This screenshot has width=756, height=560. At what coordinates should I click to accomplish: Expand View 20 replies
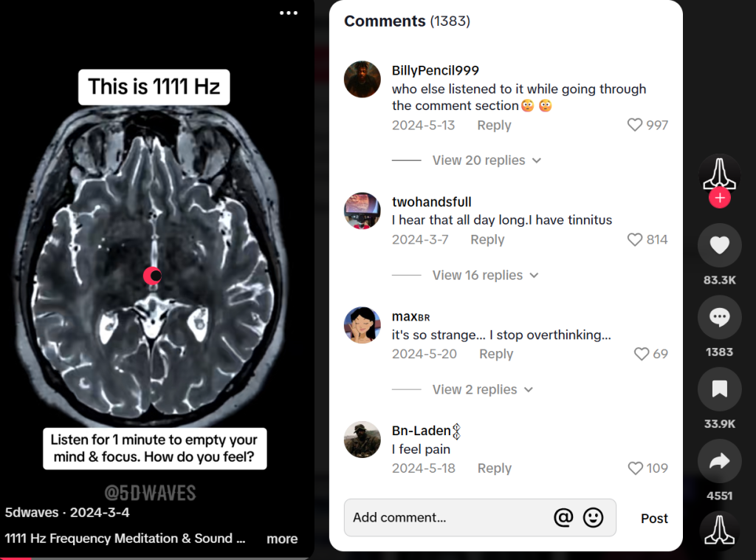[x=487, y=160]
